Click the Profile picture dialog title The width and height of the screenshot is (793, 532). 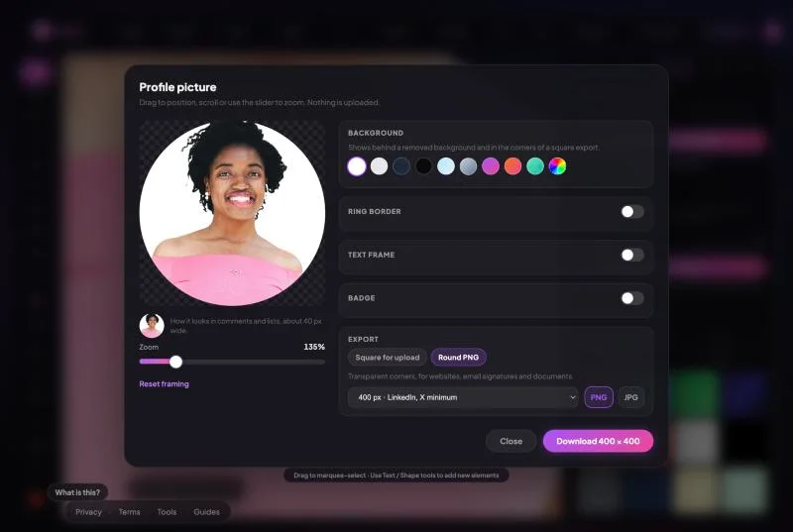tap(177, 87)
